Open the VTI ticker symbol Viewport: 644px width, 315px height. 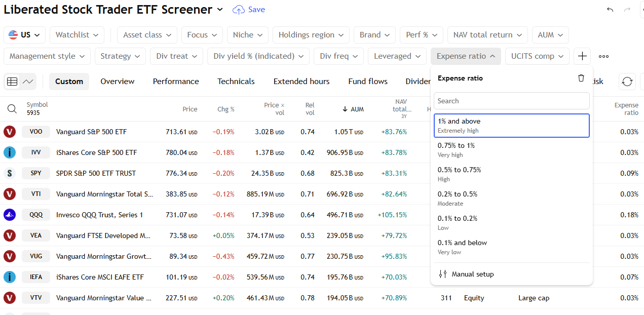[x=36, y=194]
